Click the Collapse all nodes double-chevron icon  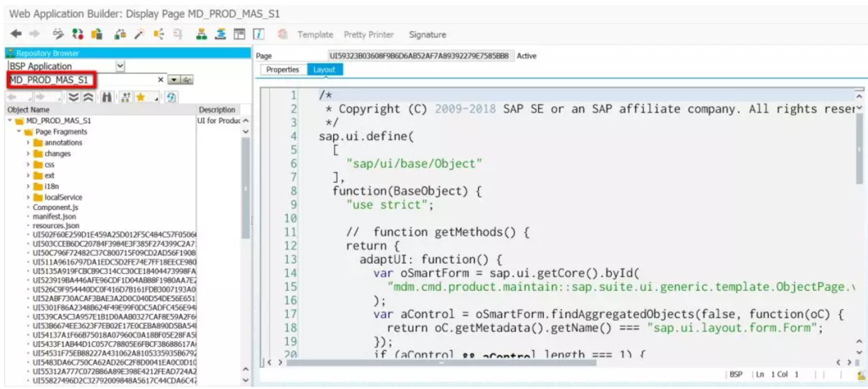click(x=88, y=97)
